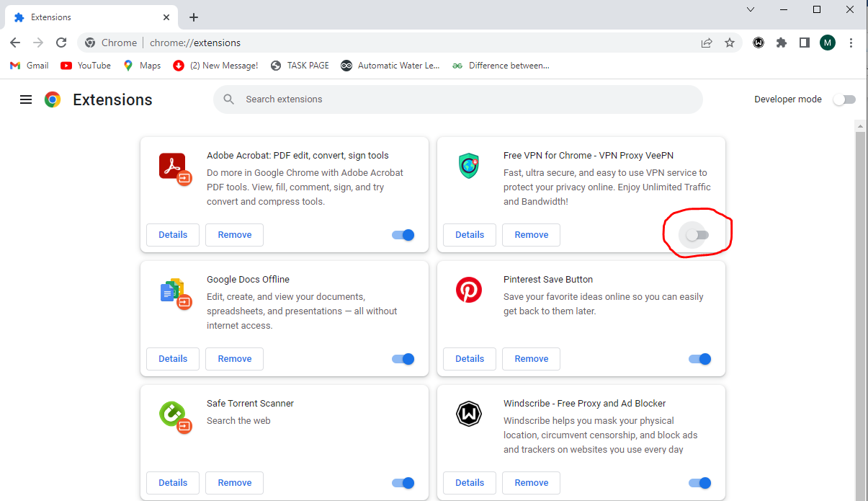868x501 pixels.
Task: Open the Chrome three-dot menu
Action: tap(851, 43)
